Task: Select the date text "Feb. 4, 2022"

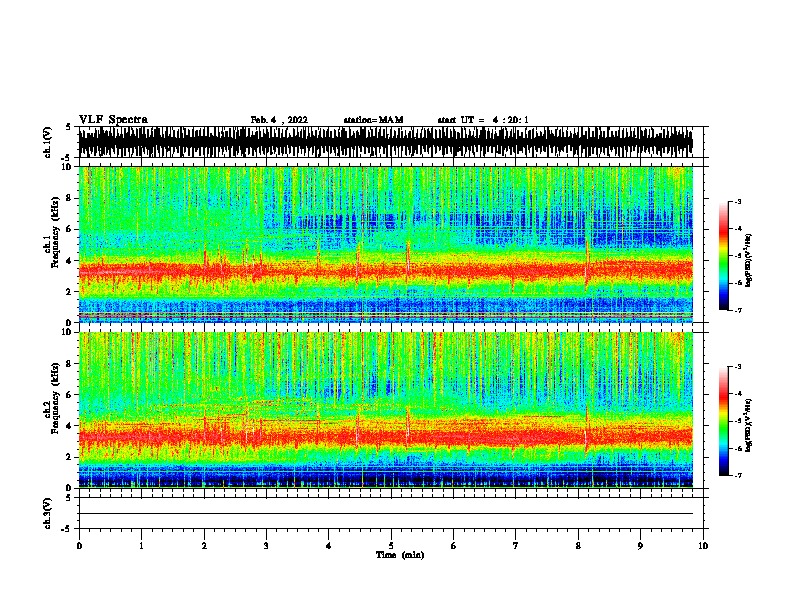Action: pyautogui.click(x=279, y=120)
